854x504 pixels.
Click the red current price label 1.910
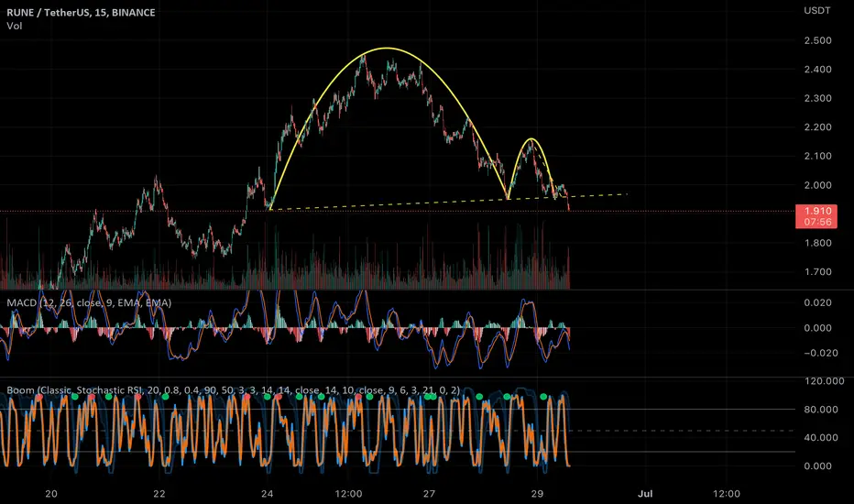coord(816,216)
